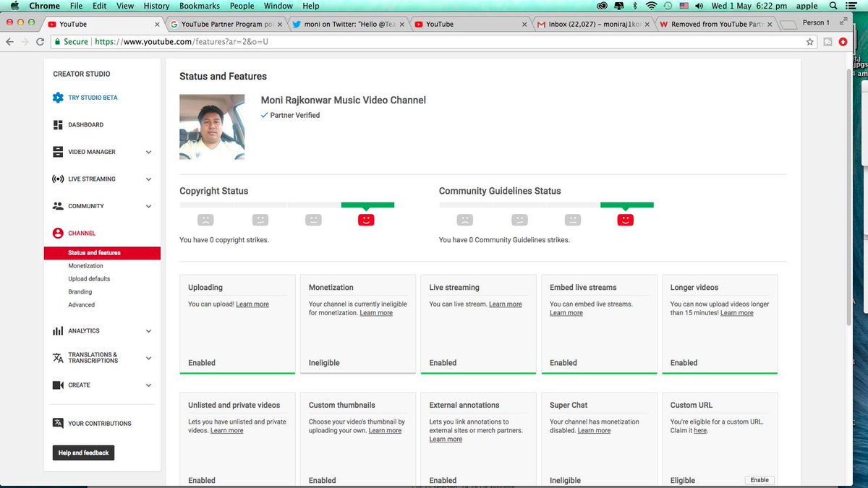Click Person 1 profile button

[x=816, y=22]
